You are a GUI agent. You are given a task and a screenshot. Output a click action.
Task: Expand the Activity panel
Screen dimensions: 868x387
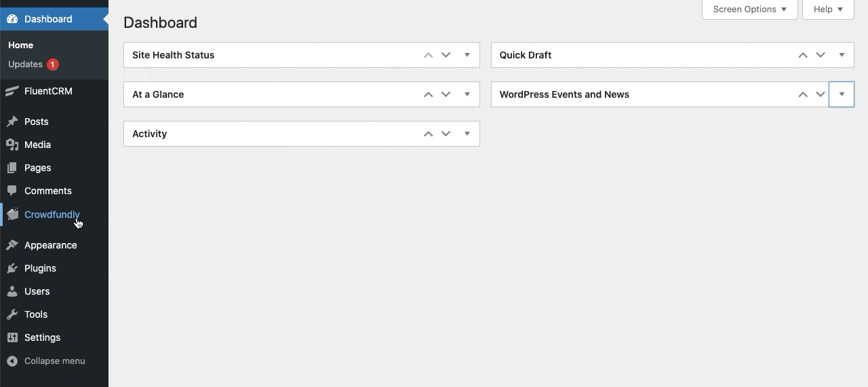[x=467, y=134]
